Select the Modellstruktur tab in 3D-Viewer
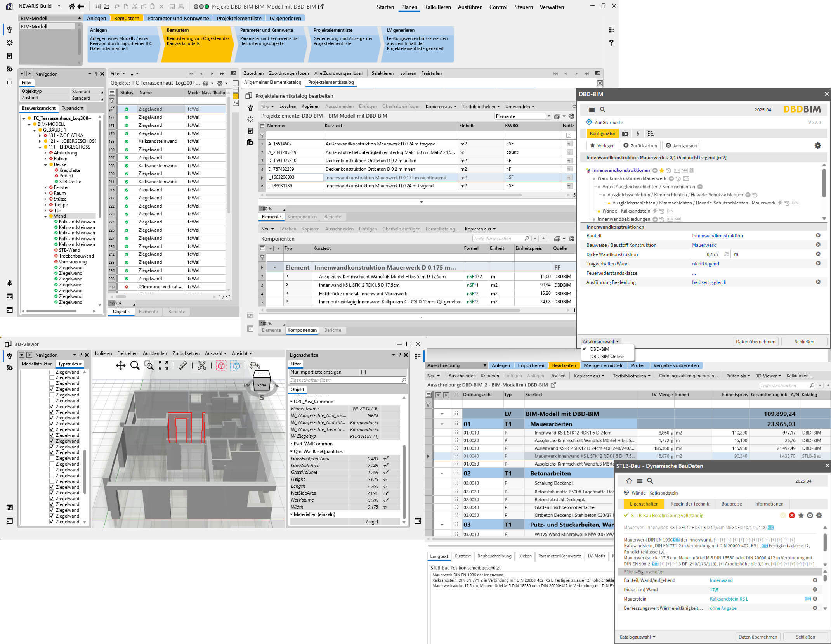The height and width of the screenshot is (644, 831). click(x=36, y=364)
